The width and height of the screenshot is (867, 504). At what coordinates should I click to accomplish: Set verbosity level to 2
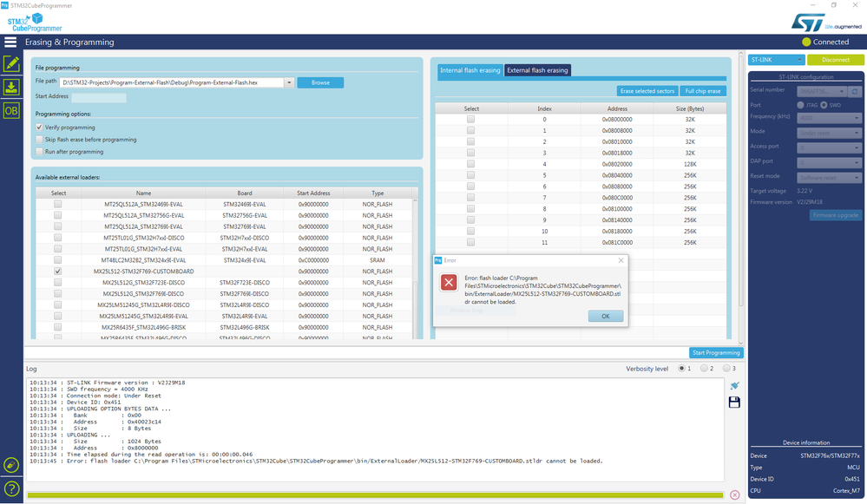tap(704, 368)
